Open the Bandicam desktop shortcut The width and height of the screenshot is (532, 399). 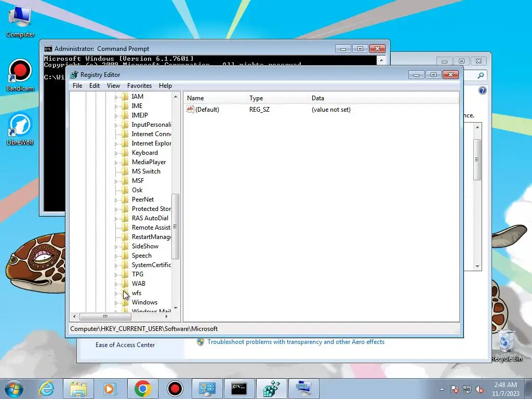[20, 76]
